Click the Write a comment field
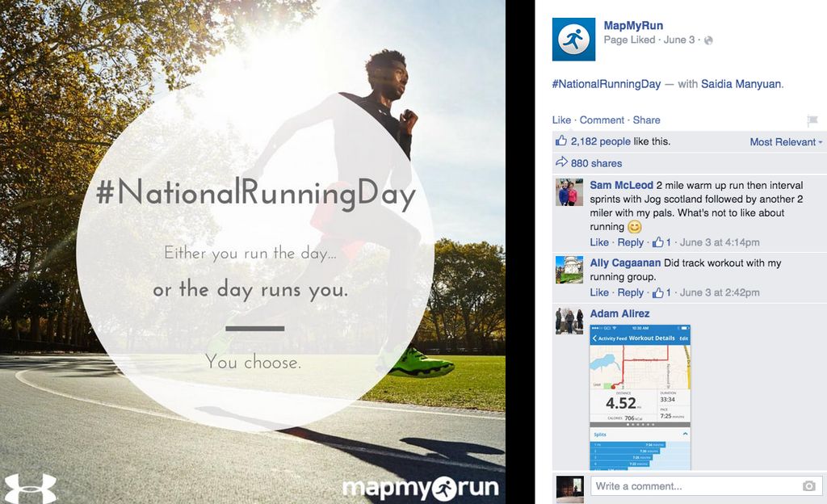 coord(706,486)
